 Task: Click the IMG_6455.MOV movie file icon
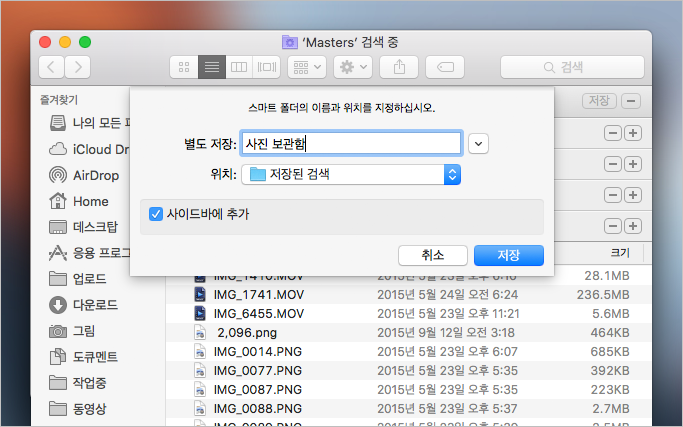pos(200,314)
